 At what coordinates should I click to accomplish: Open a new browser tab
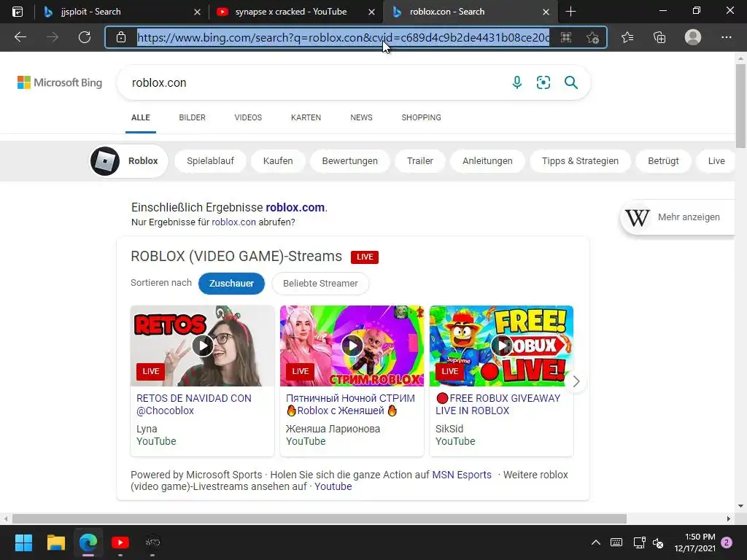[x=570, y=12]
